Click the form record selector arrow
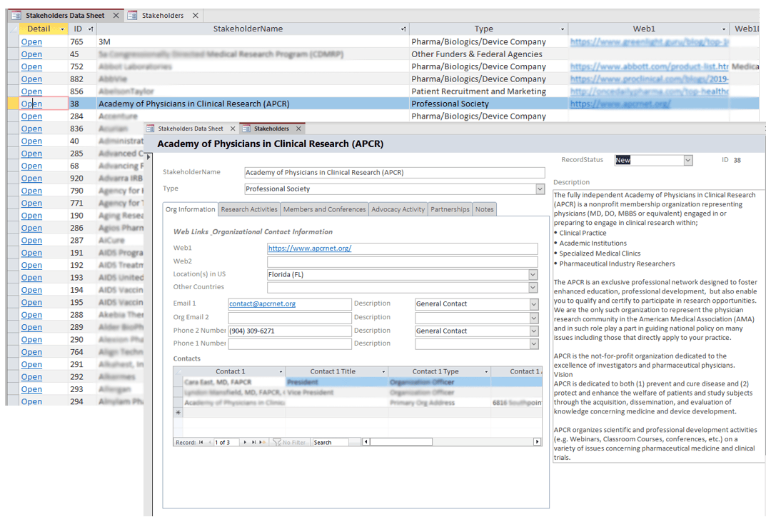The height and width of the screenshot is (532, 771). [149, 157]
